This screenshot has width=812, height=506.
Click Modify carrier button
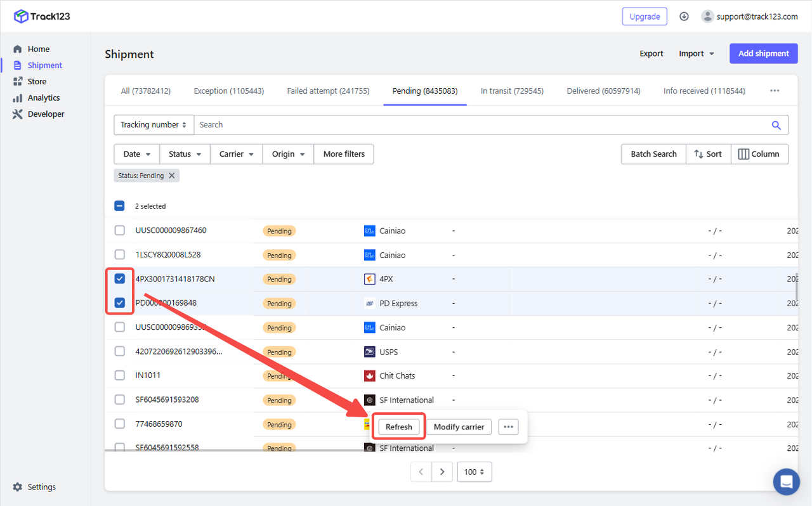(x=459, y=427)
